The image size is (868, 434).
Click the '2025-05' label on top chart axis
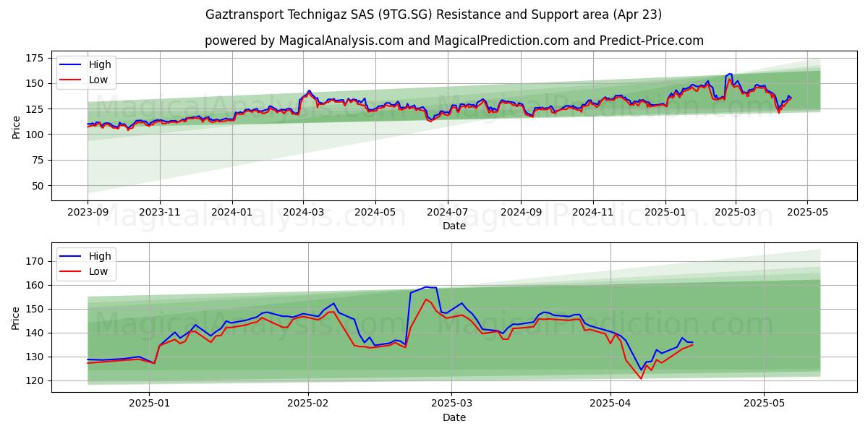(807, 213)
